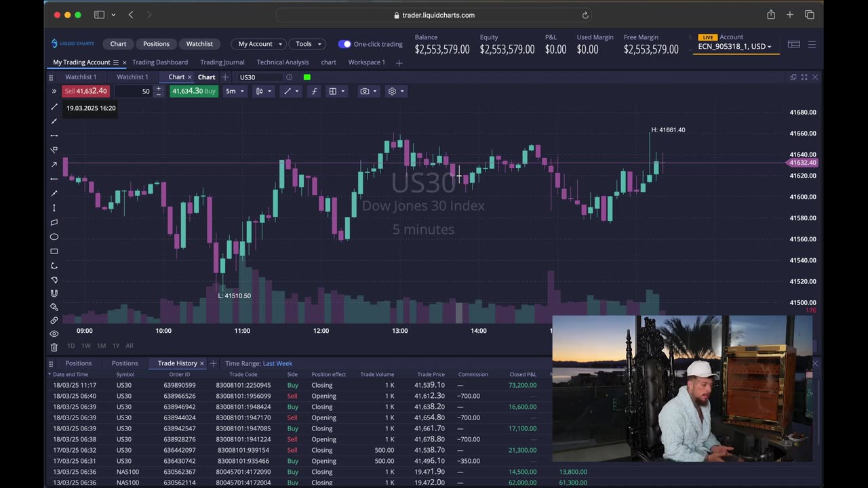Open the Tools dropdown

(307, 44)
